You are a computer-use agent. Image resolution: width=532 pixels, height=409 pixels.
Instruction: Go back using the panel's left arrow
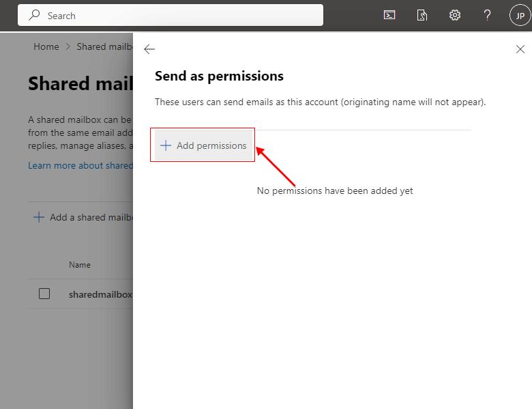point(149,49)
